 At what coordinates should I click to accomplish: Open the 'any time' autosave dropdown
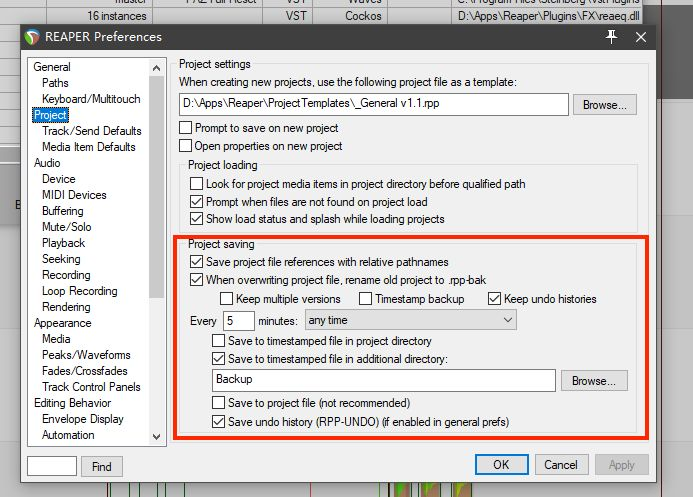pyautogui.click(x=411, y=320)
